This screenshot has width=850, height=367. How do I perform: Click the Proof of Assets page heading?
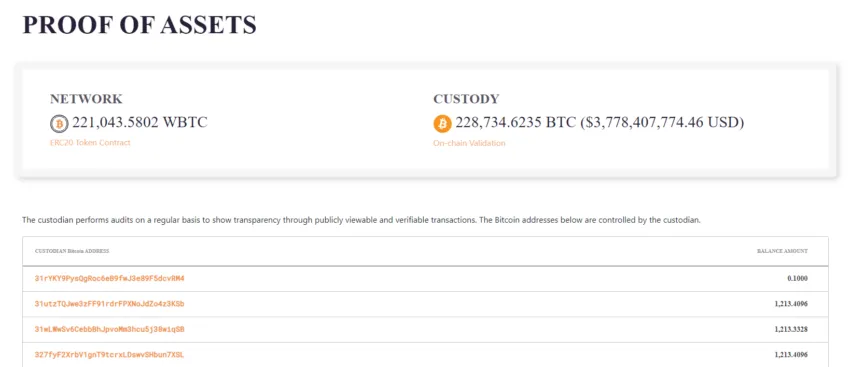pos(139,25)
